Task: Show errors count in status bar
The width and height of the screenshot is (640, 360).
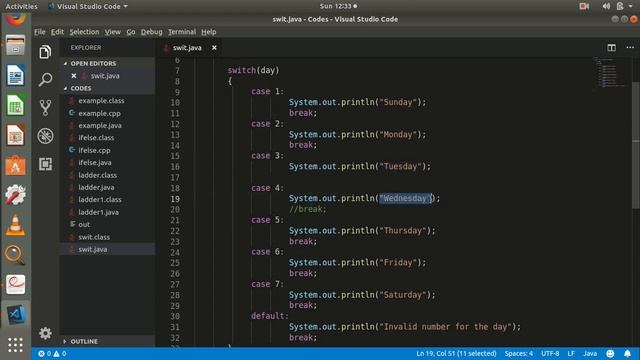Action: [x=44, y=353]
